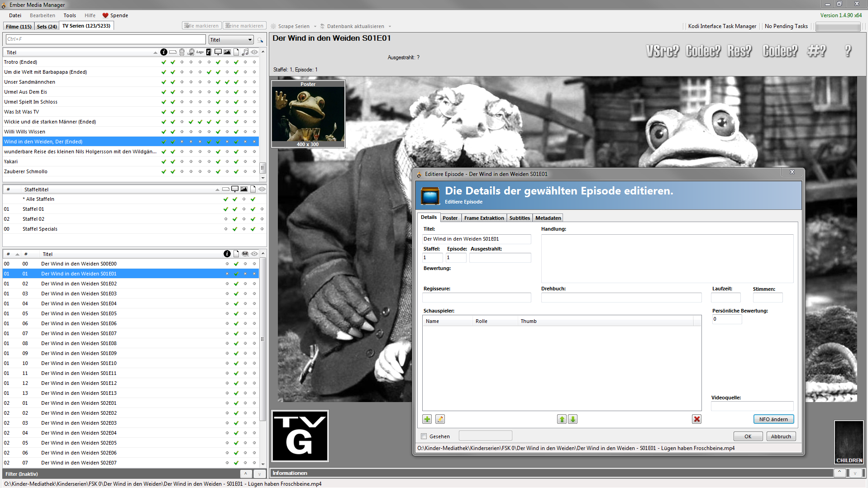Viewport: 868px width, 488px height.
Task: Click the Codec? video flag image
Action: pos(703,51)
